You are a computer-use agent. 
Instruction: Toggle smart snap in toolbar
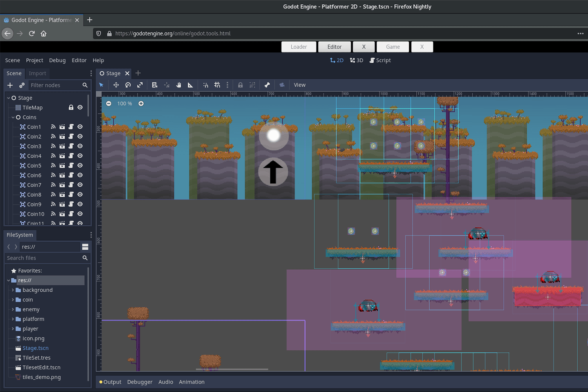(206, 85)
